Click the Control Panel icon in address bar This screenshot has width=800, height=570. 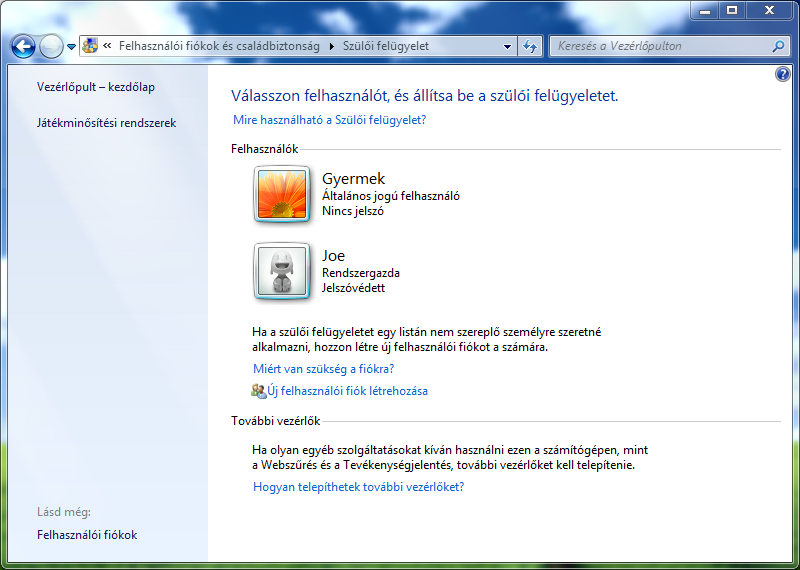point(90,46)
